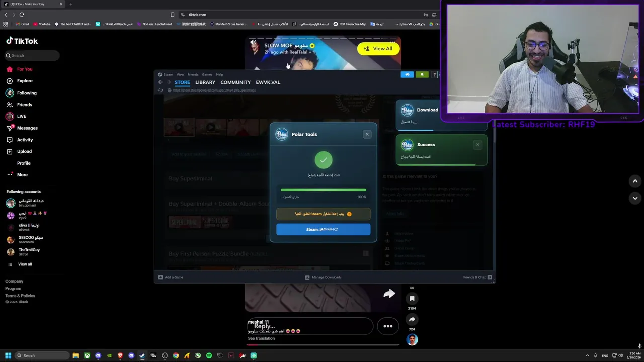
Task: Open Google Chrome from the taskbar
Action: 176,356
